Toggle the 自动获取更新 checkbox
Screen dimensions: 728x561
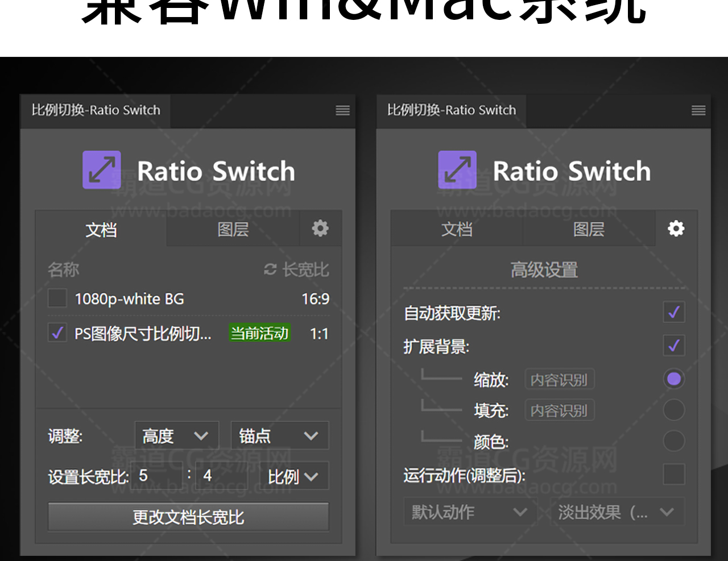pos(674,312)
